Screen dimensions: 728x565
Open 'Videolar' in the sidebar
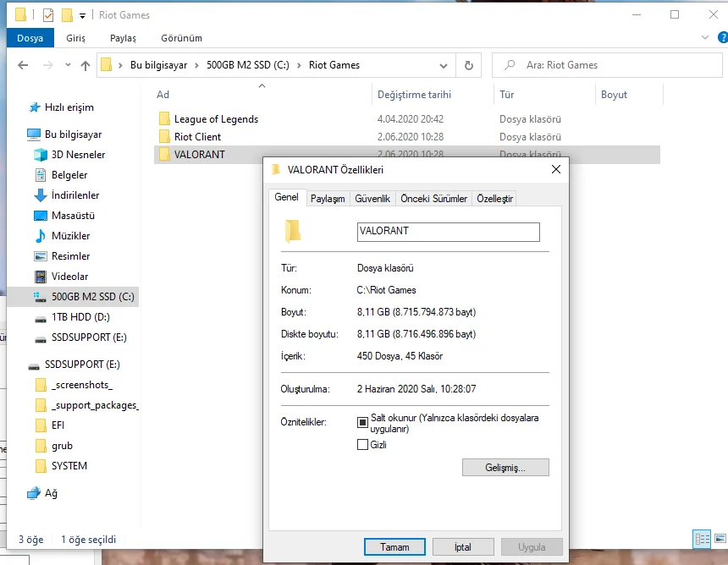[69, 277]
